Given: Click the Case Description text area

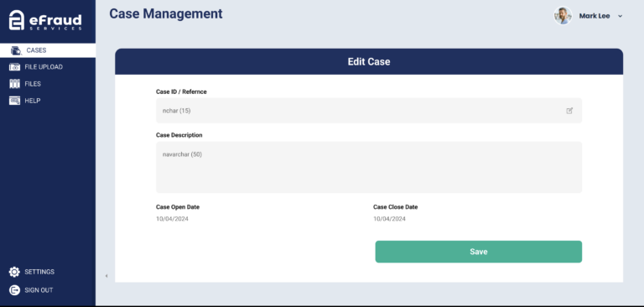Looking at the screenshot, I should [x=369, y=167].
